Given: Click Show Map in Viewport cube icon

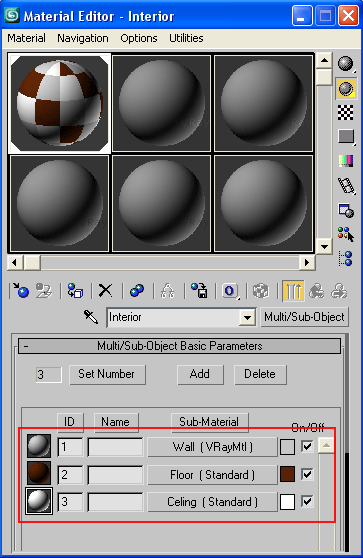Looking at the screenshot, I should coord(261,291).
